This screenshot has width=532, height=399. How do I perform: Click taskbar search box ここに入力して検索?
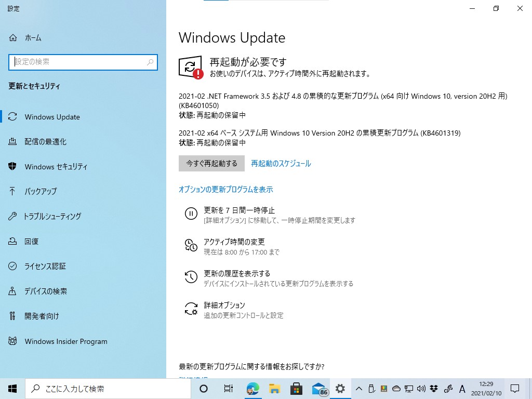pyautogui.click(x=108, y=389)
